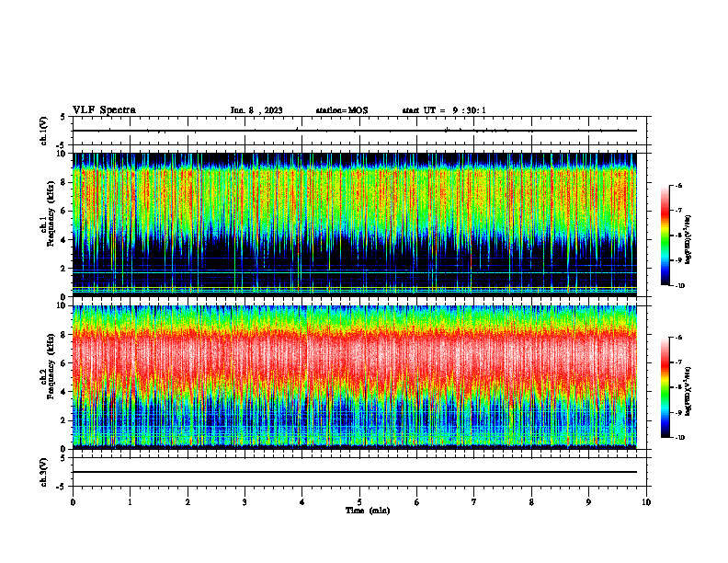Click the ch.3 voltage waveform trace

(x=354, y=472)
